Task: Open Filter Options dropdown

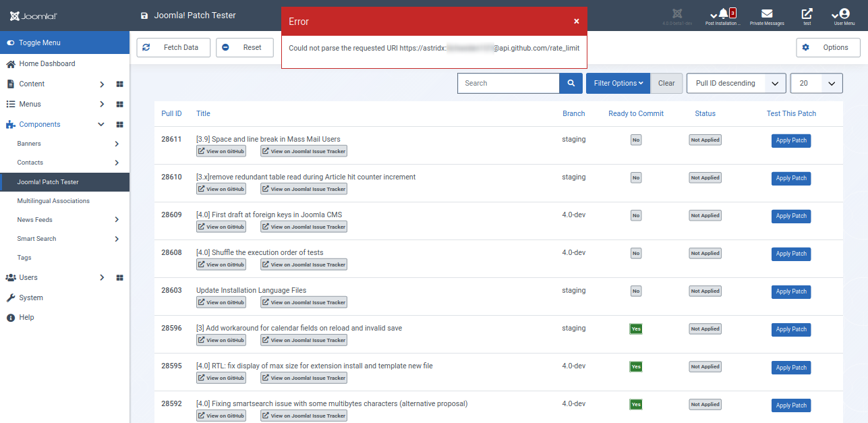Action: 618,83
